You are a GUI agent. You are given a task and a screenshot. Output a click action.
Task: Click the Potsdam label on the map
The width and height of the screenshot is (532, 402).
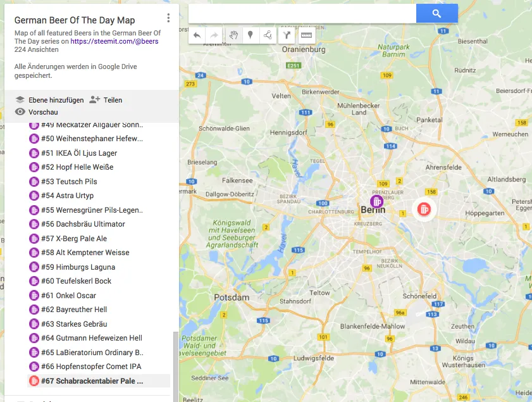(x=232, y=298)
